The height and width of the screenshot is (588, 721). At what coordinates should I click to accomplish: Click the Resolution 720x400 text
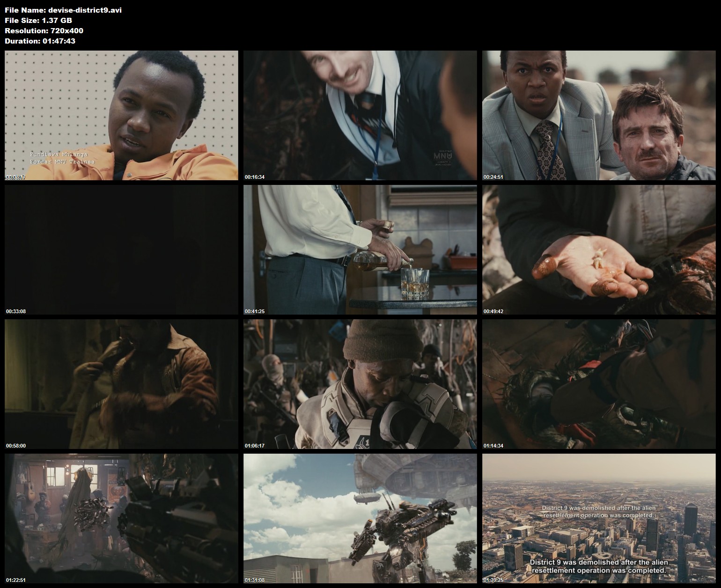pos(44,30)
